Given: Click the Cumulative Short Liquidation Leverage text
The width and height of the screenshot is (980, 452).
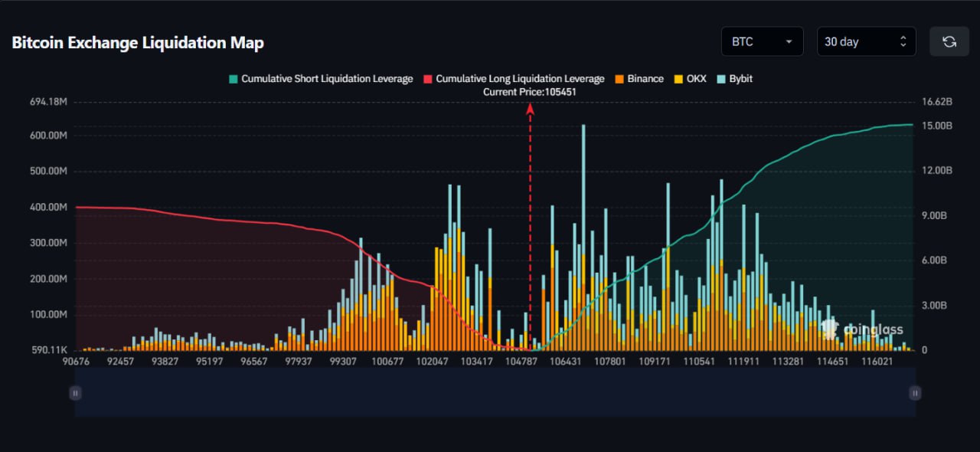Looking at the screenshot, I should coord(327,79).
